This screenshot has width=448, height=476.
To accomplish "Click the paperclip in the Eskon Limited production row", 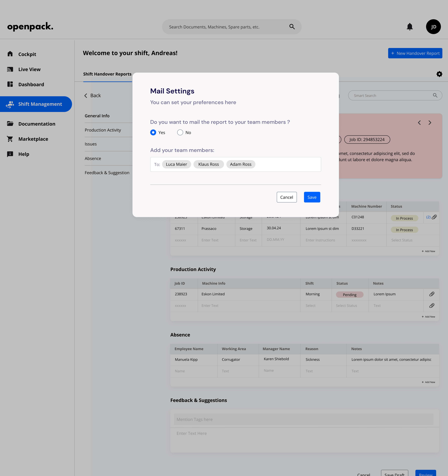I will point(432,294).
